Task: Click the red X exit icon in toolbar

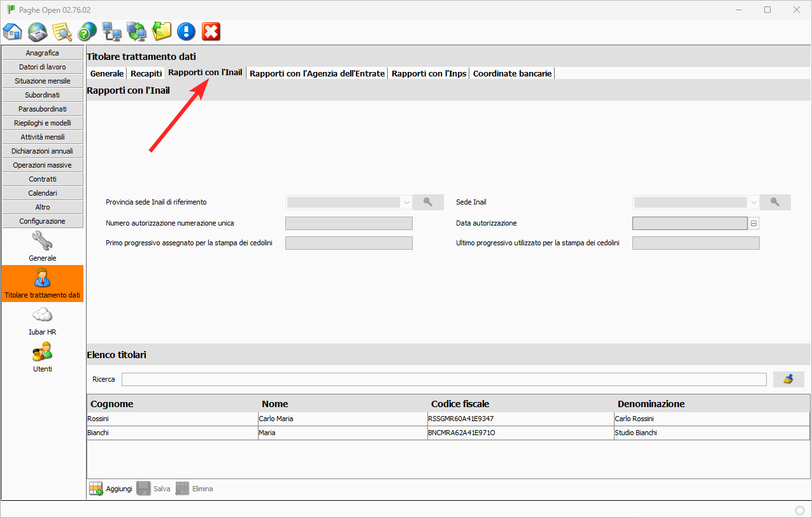Action: click(211, 31)
